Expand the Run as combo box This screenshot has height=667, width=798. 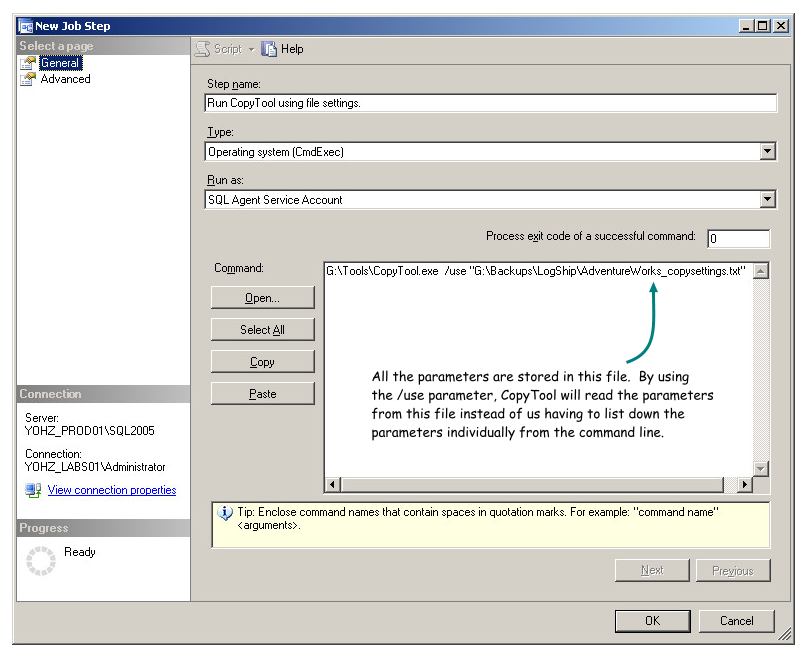767,200
